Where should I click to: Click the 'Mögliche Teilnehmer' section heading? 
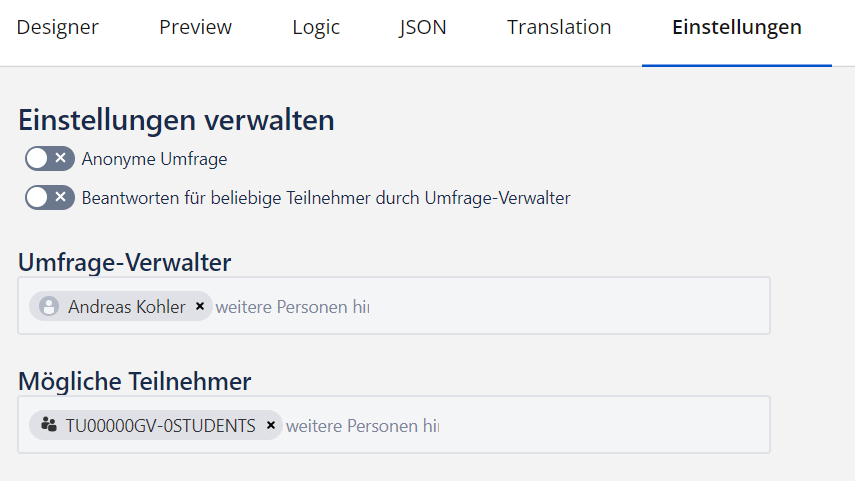point(135,381)
